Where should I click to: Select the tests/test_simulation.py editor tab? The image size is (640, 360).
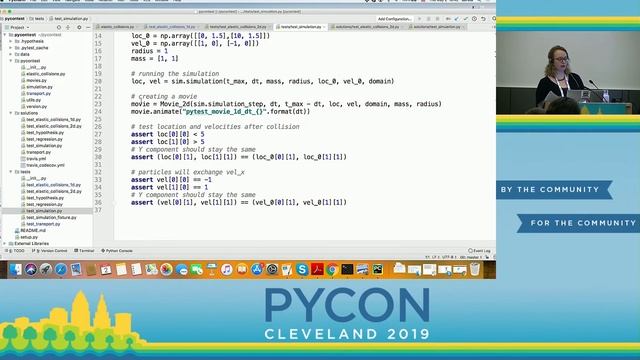pos(301,27)
